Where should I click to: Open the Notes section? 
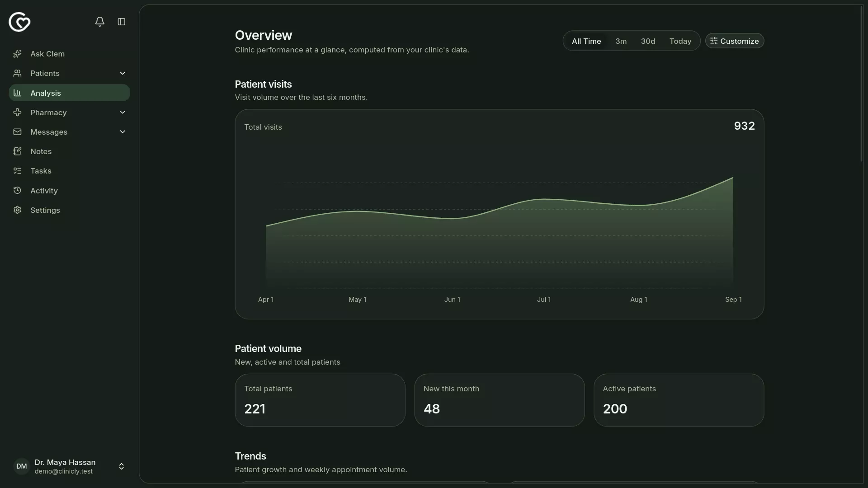pyautogui.click(x=69, y=151)
